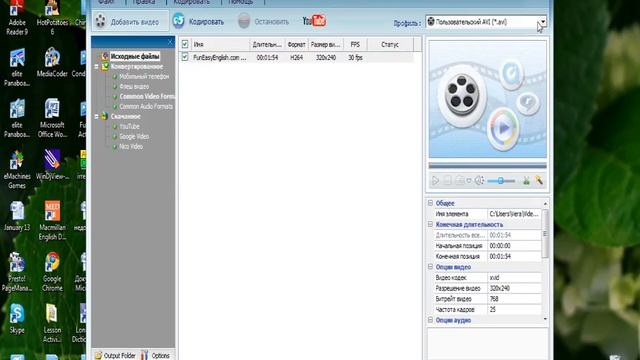Collapse the Общее properties section
Image resolution: width=640 pixels, height=360 pixels.
point(430,203)
